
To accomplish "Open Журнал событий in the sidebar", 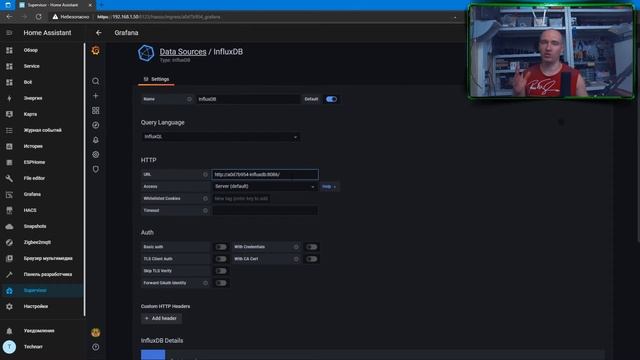I will tap(42, 130).
